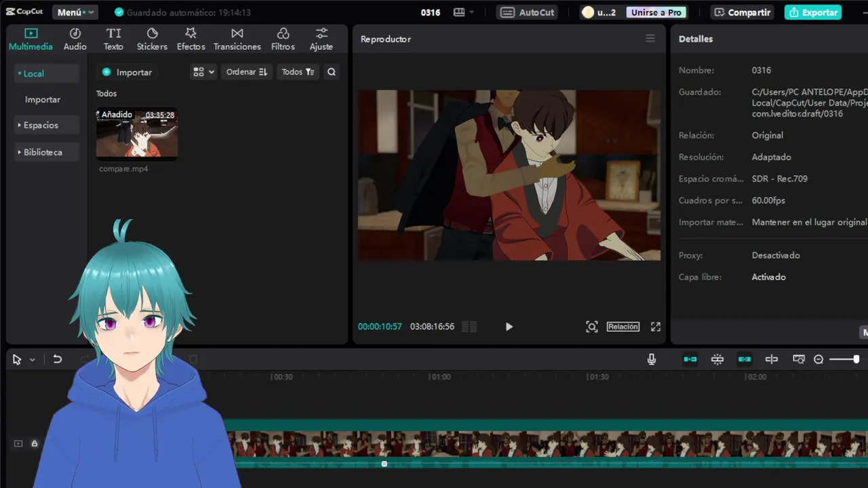This screenshot has width=868, height=488.
Task: Open the layout selector icon dropdown
Action: click(464, 12)
